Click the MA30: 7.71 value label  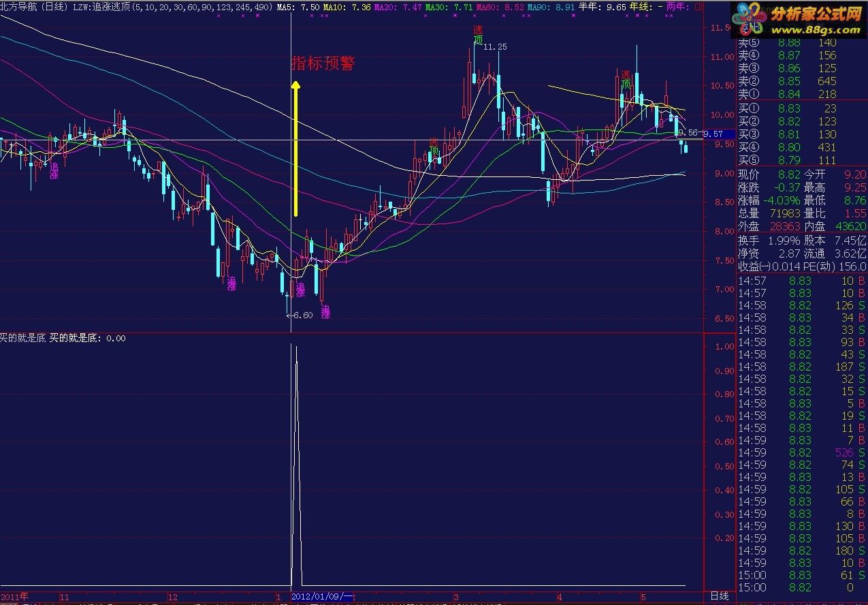point(449,6)
